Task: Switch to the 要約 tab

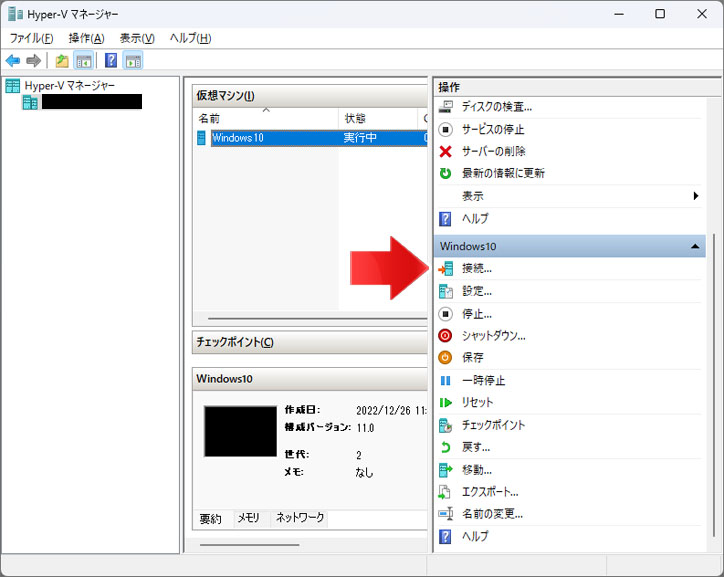Action: (211, 519)
